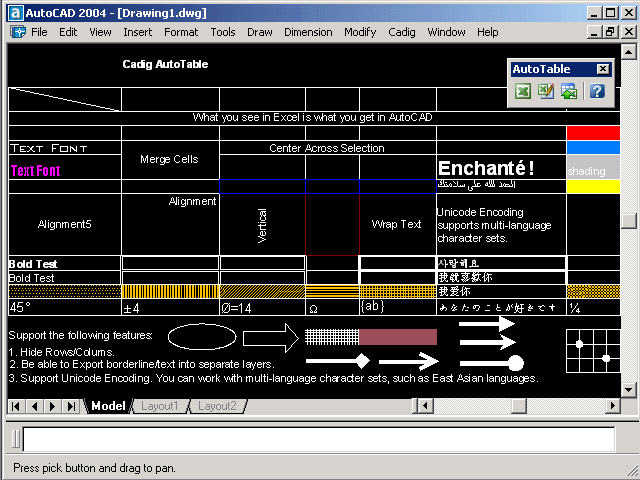Select the Model tab

click(108, 406)
